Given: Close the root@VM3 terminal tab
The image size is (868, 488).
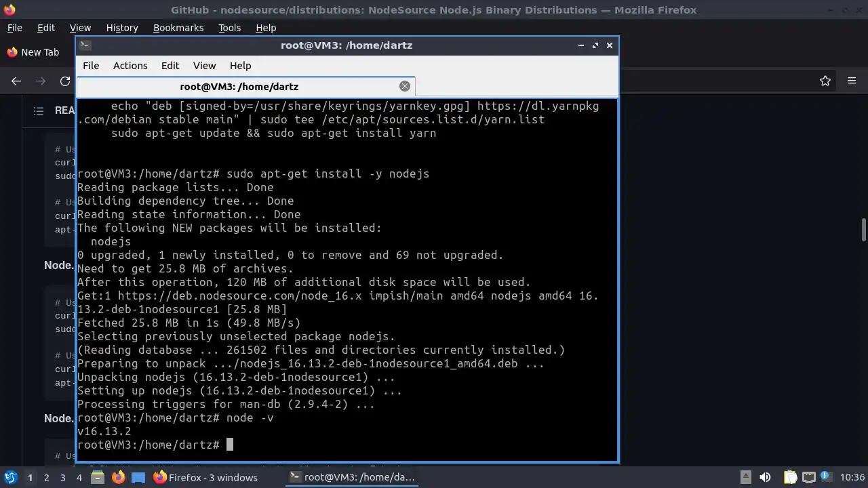Looking at the screenshot, I should pyautogui.click(x=405, y=86).
